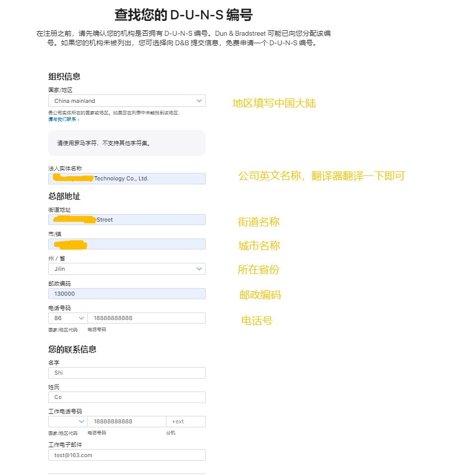Click the 姓氏 field containing Ce
The image size is (459, 476).
point(127,397)
